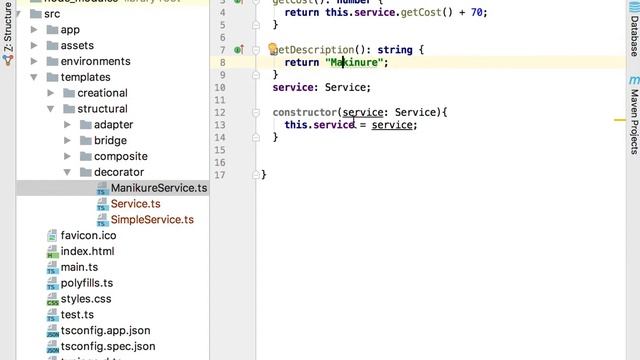Image resolution: width=640 pixels, height=360 pixels.
Task: Select index.html in the project tree
Action: coord(87,251)
